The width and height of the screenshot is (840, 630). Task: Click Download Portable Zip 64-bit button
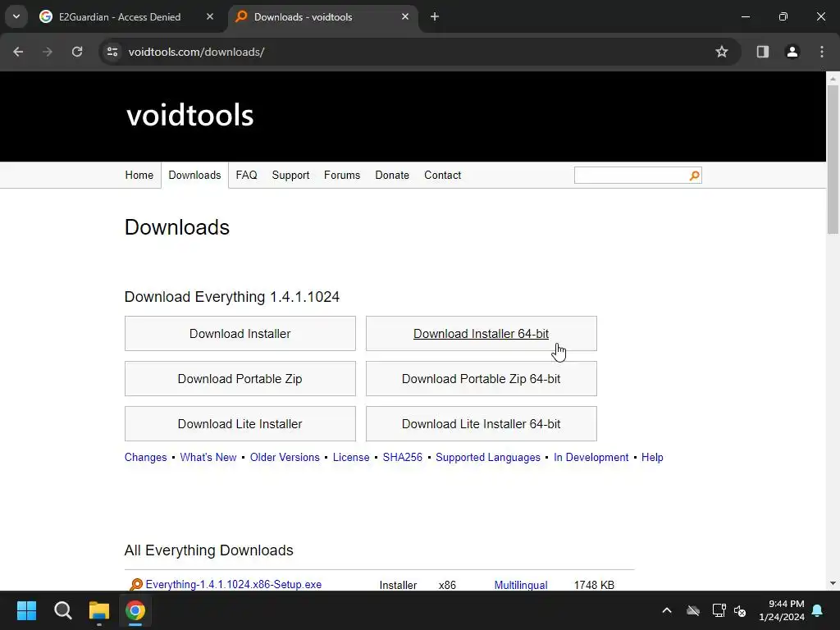coord(481,379)
